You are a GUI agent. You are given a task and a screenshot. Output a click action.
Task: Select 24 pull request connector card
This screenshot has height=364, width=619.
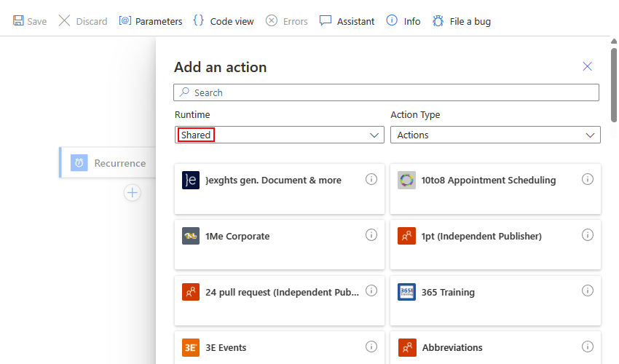pos(280,299)
